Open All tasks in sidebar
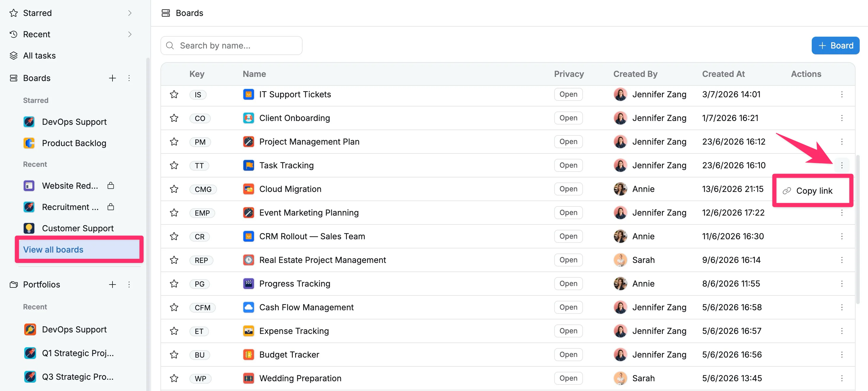Image resolution: width=868 pixels, height=391 pixels. pos(39,56)
